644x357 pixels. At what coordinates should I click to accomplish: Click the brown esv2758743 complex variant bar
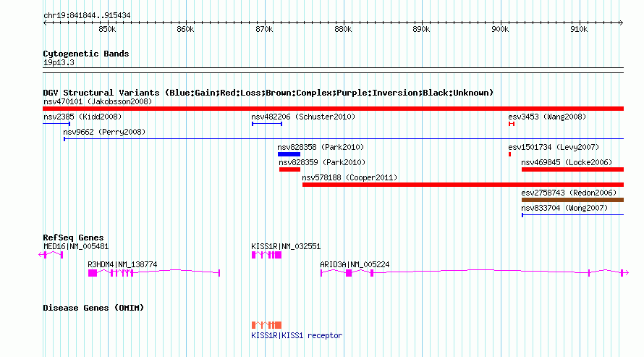[x=572, y=200]
